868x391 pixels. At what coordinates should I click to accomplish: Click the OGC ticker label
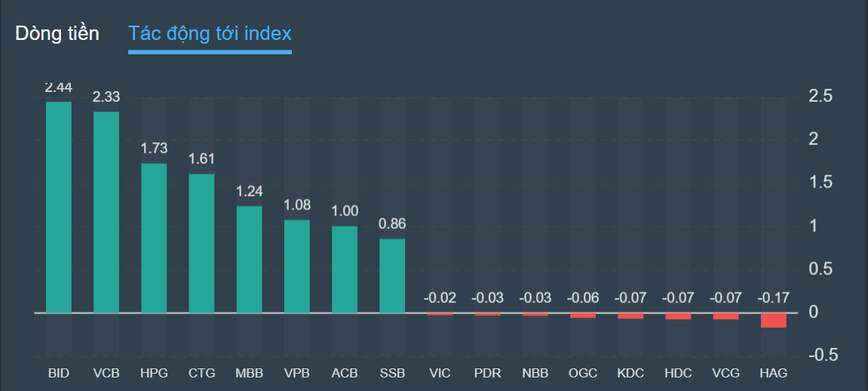pyautogui.click(x=582, y=373)
